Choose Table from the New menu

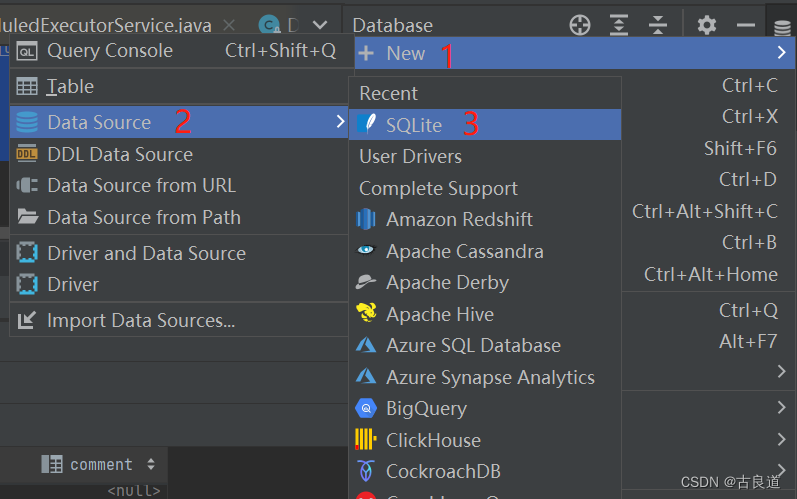(x=179, y=86)
